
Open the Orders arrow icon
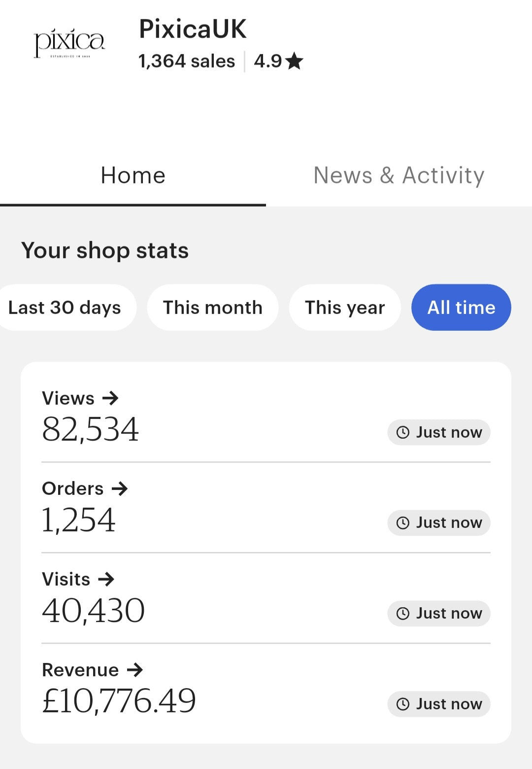(x=120, y=489)
